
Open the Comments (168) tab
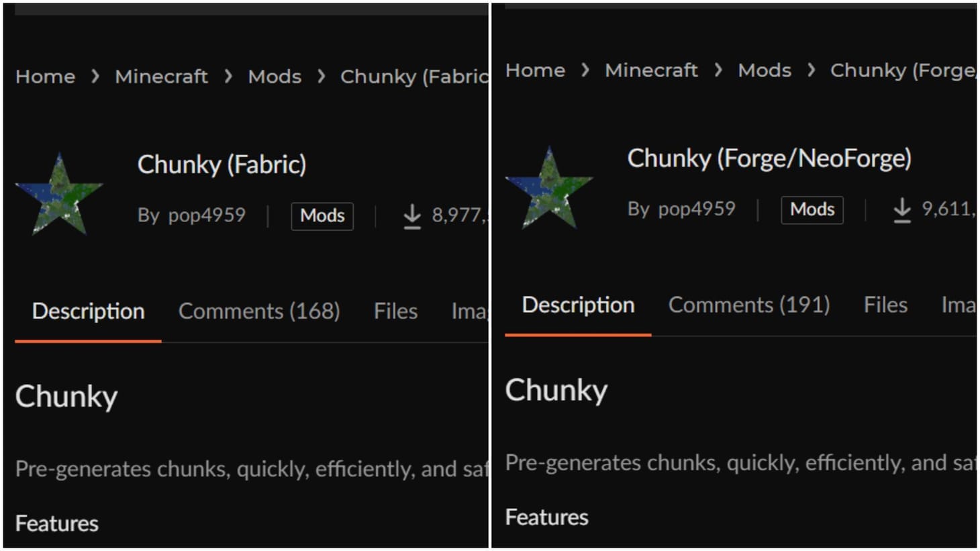(x=259, y=311)
